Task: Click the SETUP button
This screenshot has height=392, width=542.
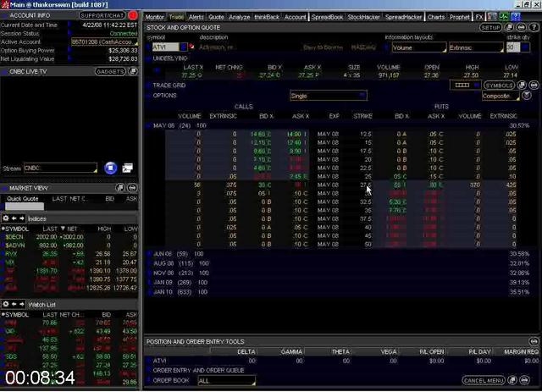Action: click(490, 27)
